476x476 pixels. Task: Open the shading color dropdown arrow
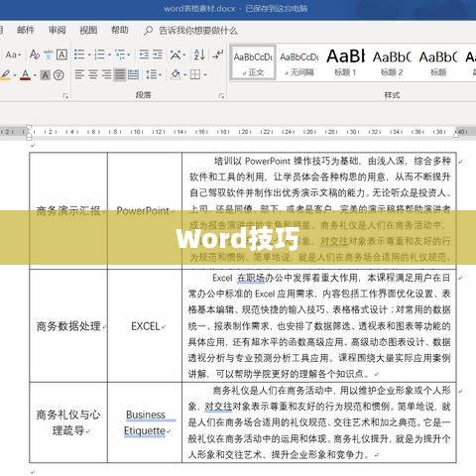click(x=184, y=75)
